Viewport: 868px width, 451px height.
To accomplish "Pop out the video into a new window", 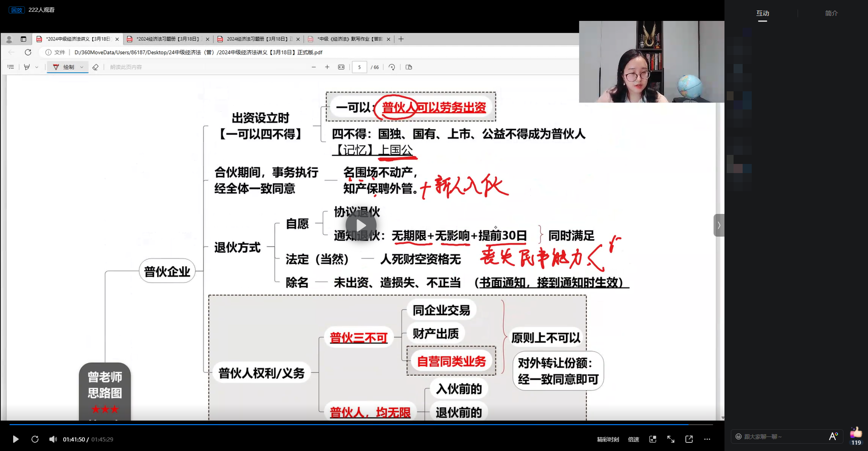I will pos(689,439).
